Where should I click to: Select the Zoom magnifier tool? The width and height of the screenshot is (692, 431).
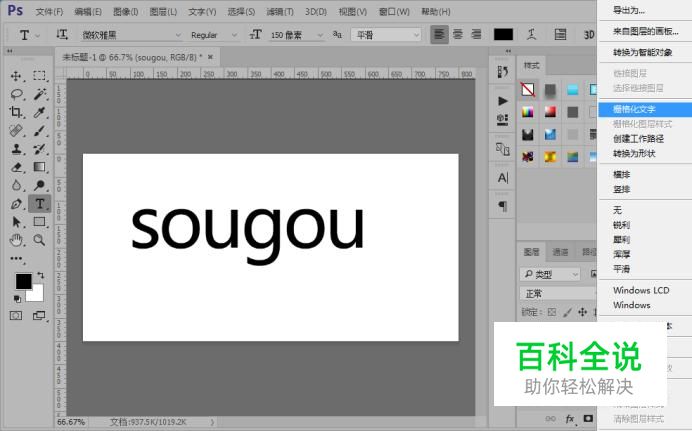tap(40, 240)
